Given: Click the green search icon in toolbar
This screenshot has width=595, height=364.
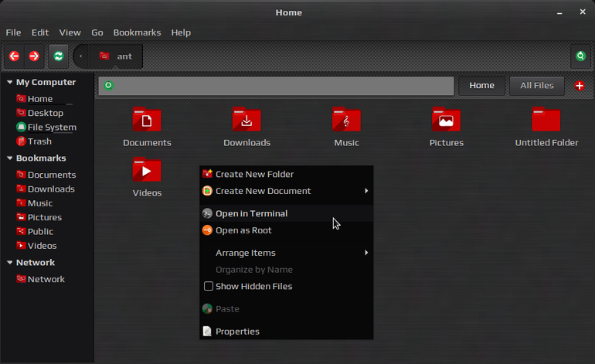Looking at the screenshot, I should tap(580, 56).
